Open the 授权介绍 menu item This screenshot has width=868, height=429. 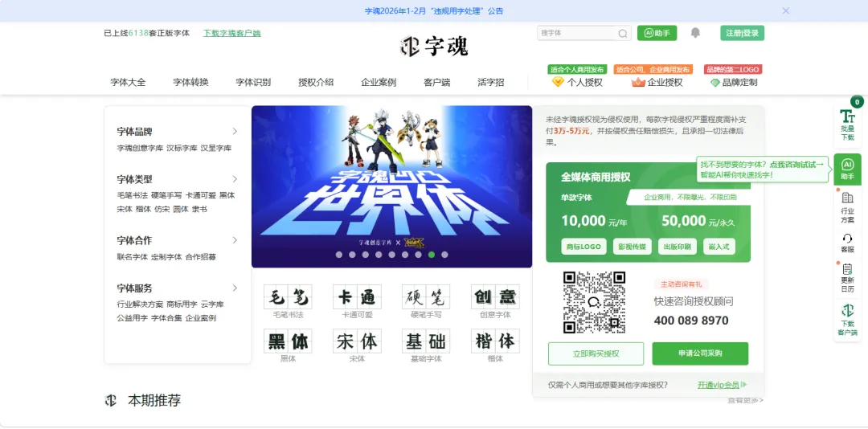pyautogui.click(x=316, y=82)
